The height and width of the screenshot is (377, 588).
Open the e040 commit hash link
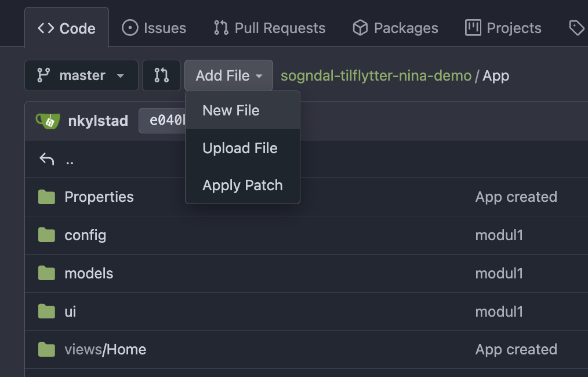pyautogui.click(x=163, y=121)
